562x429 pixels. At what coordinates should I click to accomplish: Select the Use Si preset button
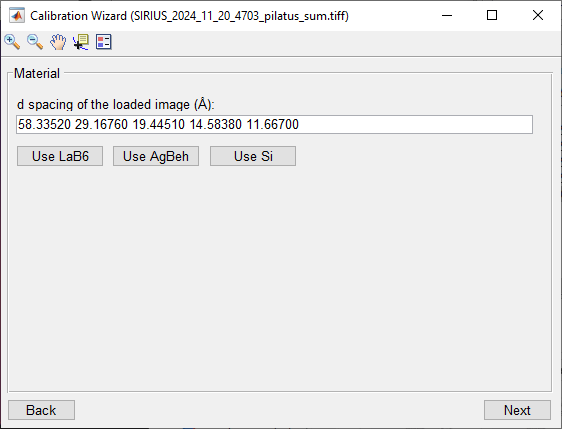[x=253, y=156]
